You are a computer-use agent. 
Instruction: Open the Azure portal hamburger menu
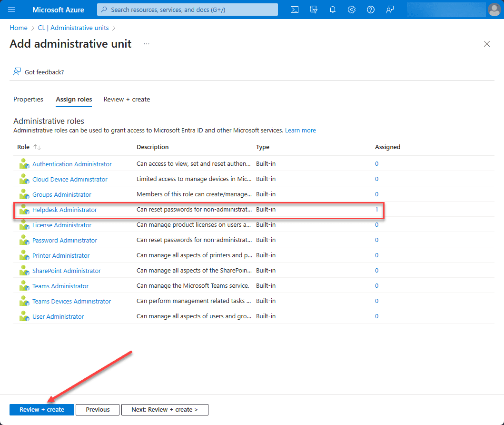(x=11, y=10)
